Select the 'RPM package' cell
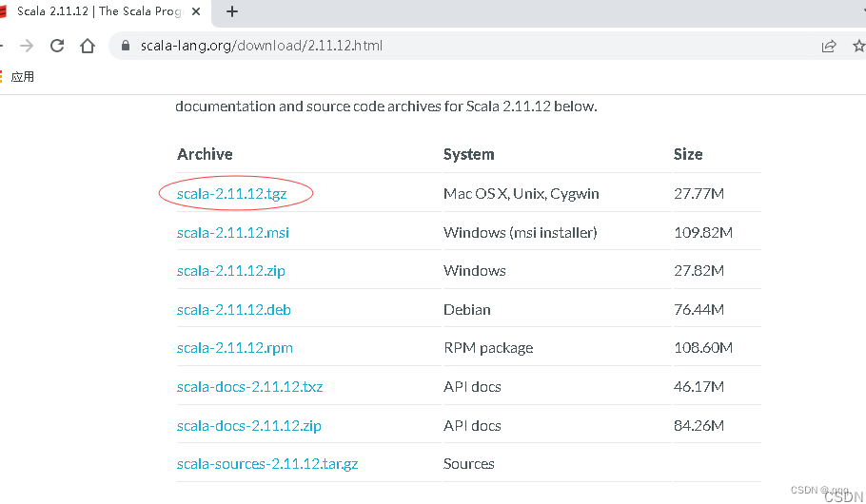866x504 pixels. (488, 348)
